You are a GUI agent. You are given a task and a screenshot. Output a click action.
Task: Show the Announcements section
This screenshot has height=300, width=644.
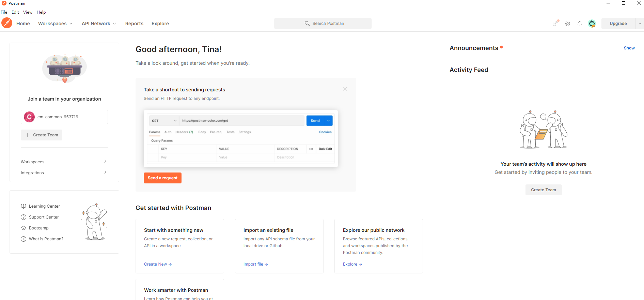pos(629,48)
